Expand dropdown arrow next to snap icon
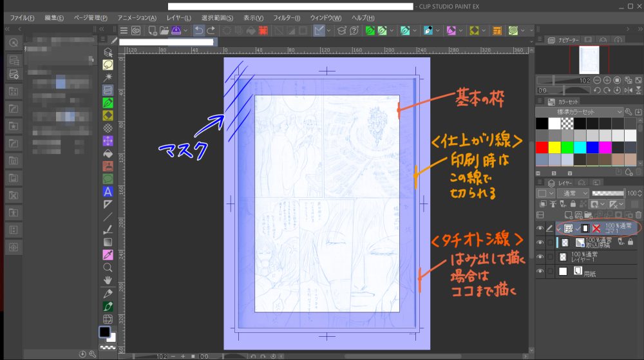Viewport: 644px width, 360px height. click(x=328, y=30)
